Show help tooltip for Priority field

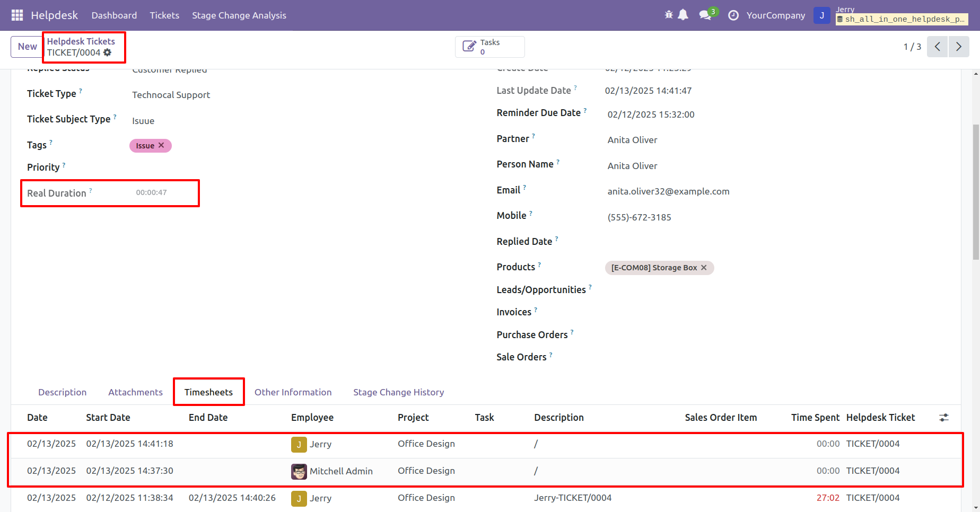(x=64, y=165)
